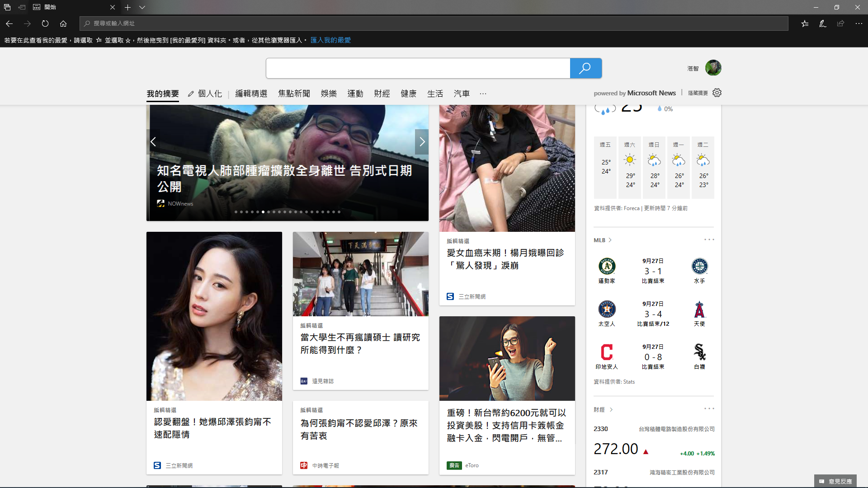Select the last carousel pagination dot
Image resolution: width=868 pixels, height=488 pixels.
coord(339,212)
